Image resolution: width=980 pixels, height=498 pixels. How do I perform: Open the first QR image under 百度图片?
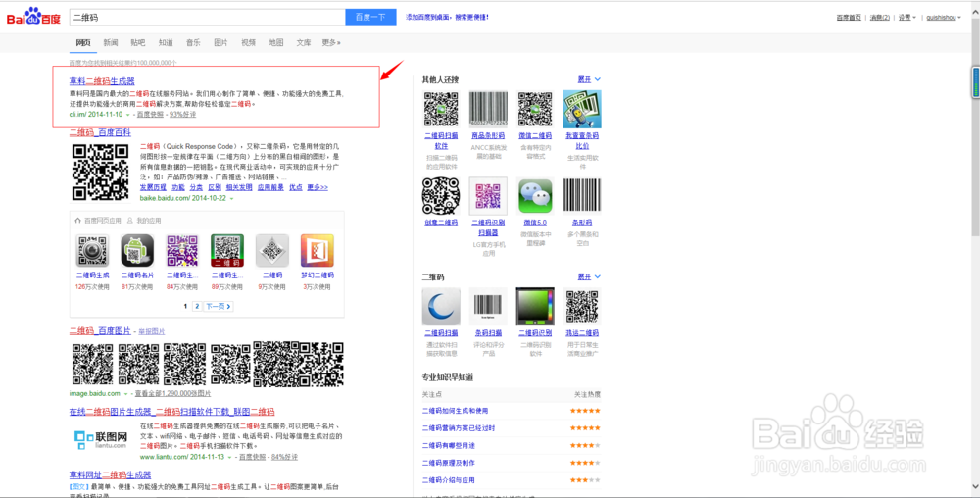click(x=92, y=364)
